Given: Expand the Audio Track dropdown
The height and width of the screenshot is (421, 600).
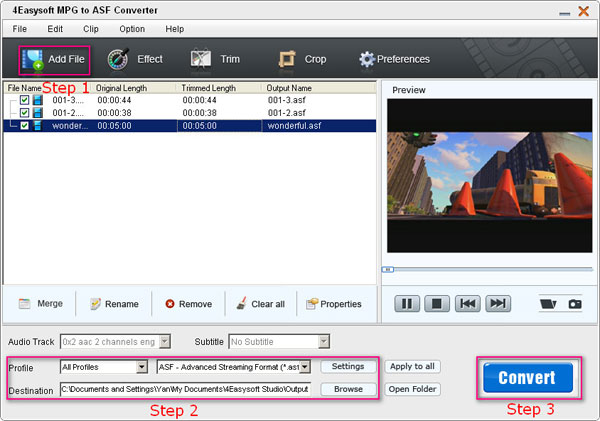Looking at the screenshot, I should (165, 341).
